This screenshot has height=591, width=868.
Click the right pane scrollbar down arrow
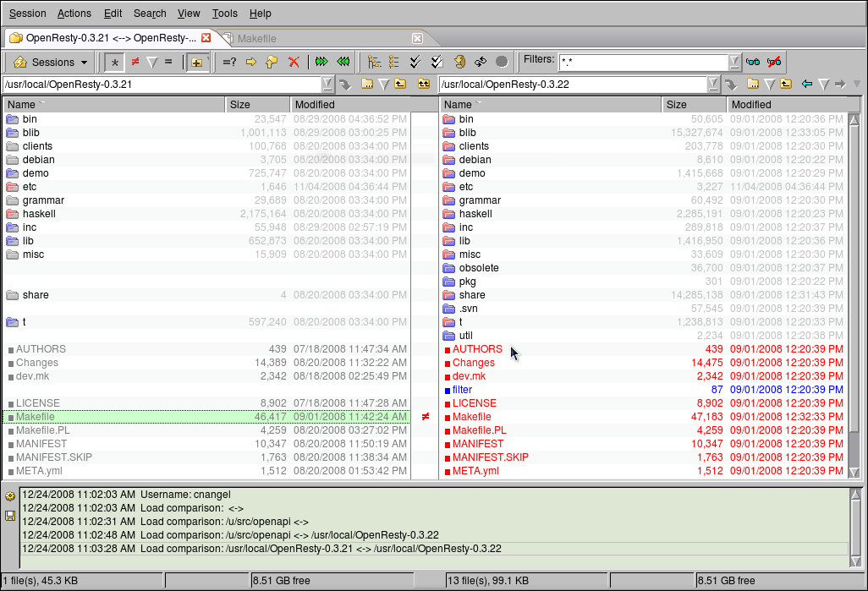pyautogui.click(x=854, y=472)
